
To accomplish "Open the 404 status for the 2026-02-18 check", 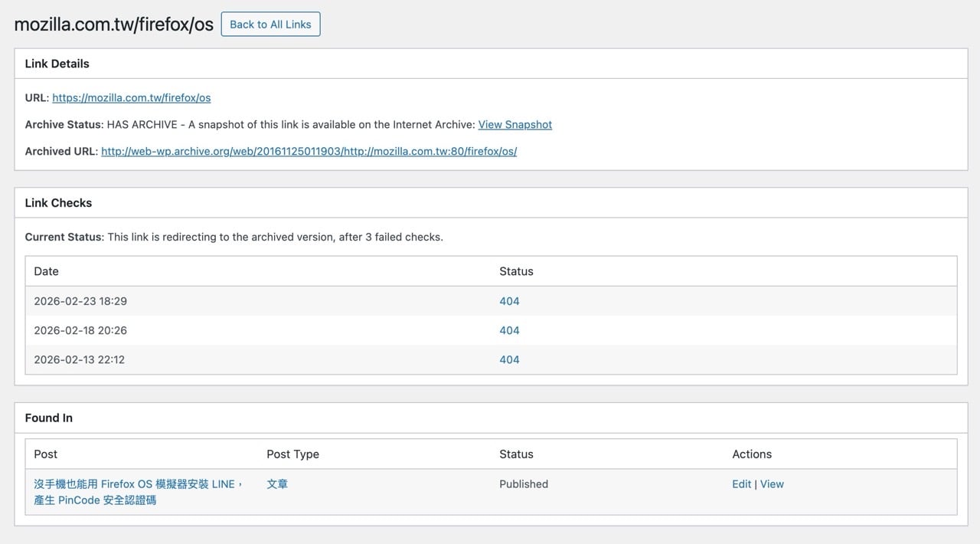I will 509,329.
